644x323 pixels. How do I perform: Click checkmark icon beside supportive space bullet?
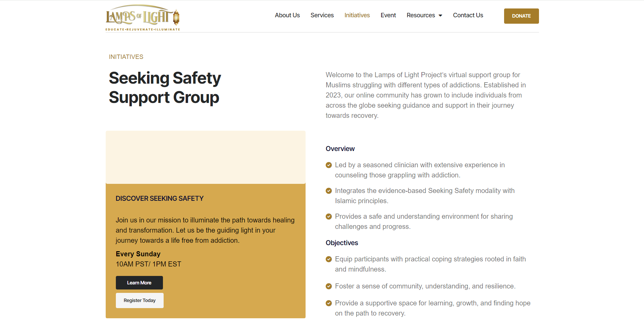tap(329, 303)
